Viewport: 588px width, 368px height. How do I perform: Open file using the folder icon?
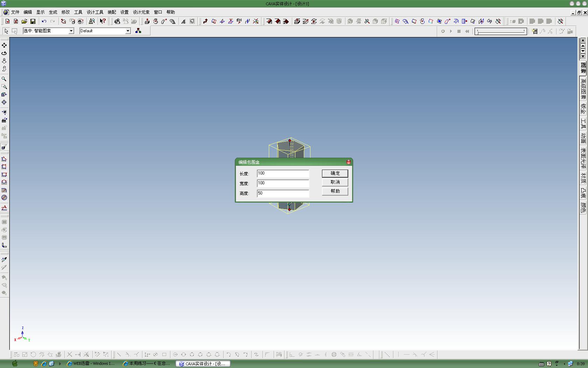(x=24, y=21)
